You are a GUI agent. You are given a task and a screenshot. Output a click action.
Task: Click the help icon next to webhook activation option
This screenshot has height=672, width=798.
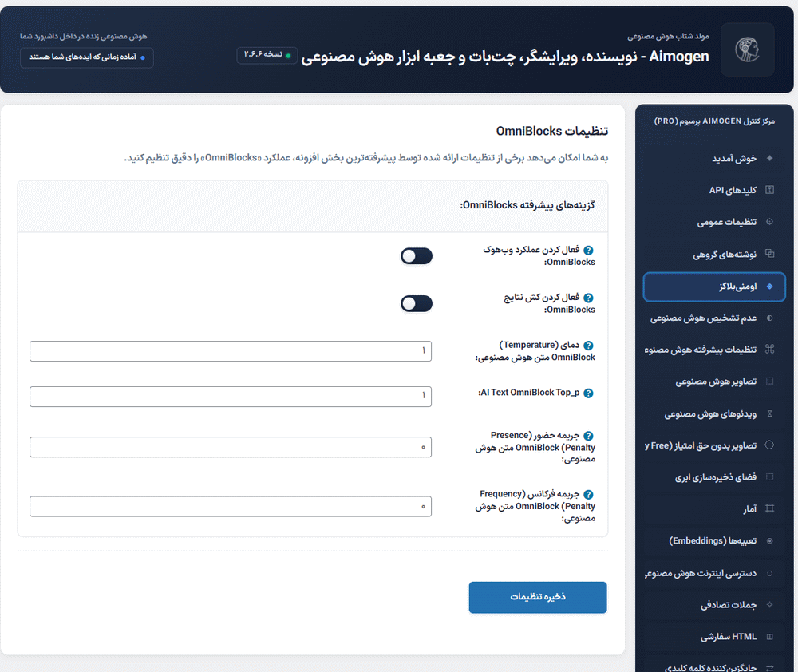coord(589,250)
